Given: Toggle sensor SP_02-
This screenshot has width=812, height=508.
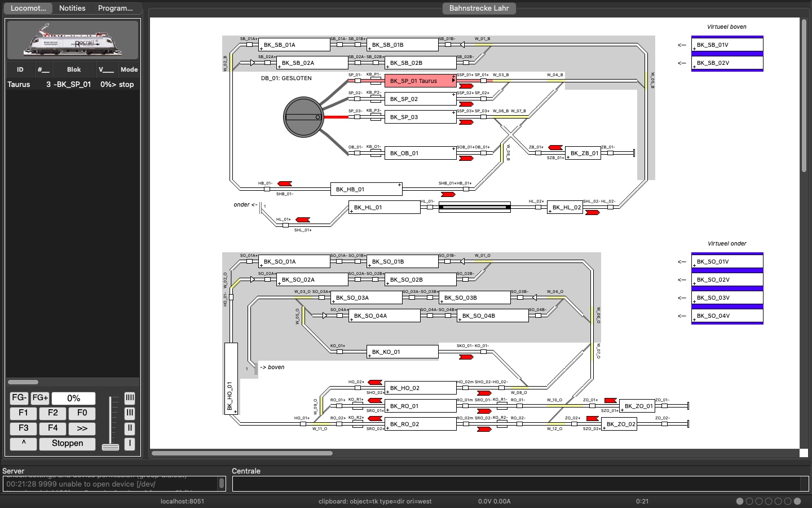Looking at the screenshot, I should pyautogui.click(x=358, y=99).
